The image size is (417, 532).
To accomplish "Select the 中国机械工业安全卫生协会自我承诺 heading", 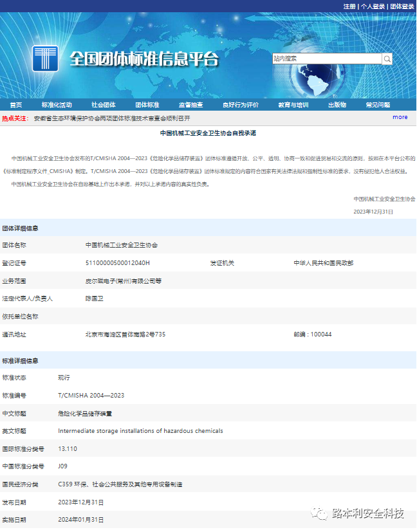I will tap(208, 133).
